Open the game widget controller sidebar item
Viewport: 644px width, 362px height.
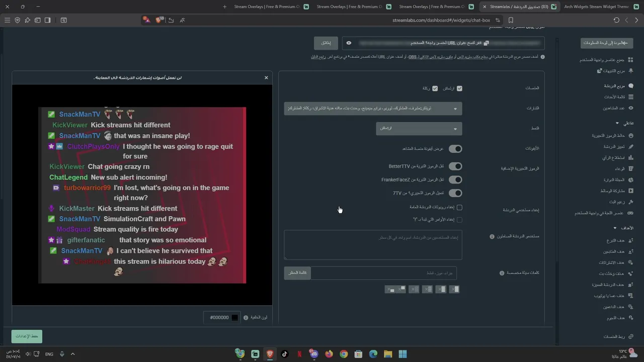click(604, 213)
